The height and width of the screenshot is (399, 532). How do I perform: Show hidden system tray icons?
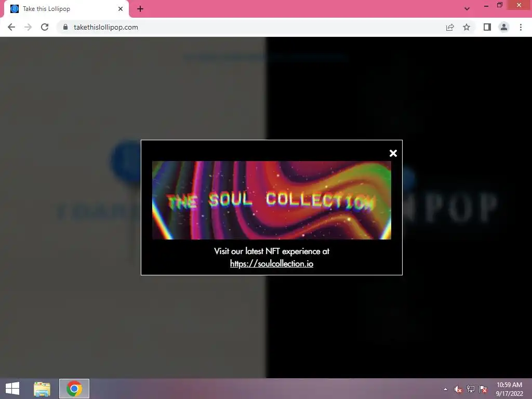[445, 389]
